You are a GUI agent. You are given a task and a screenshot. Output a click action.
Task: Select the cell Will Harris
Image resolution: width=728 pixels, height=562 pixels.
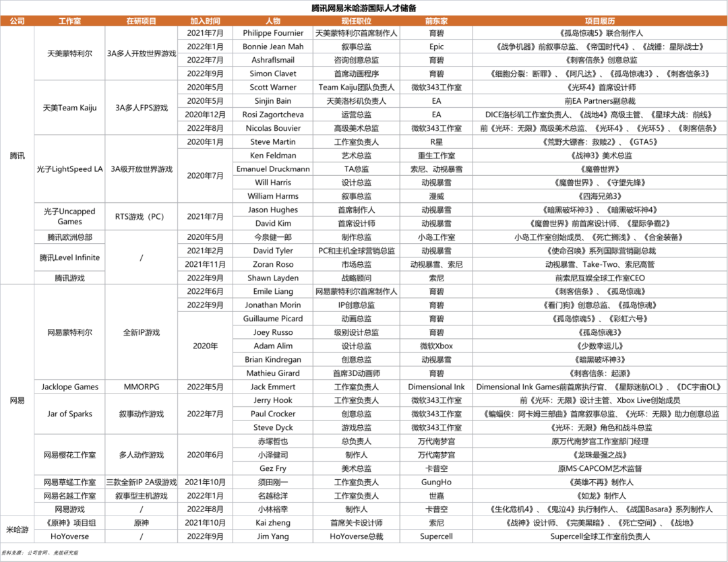[273, 183]
